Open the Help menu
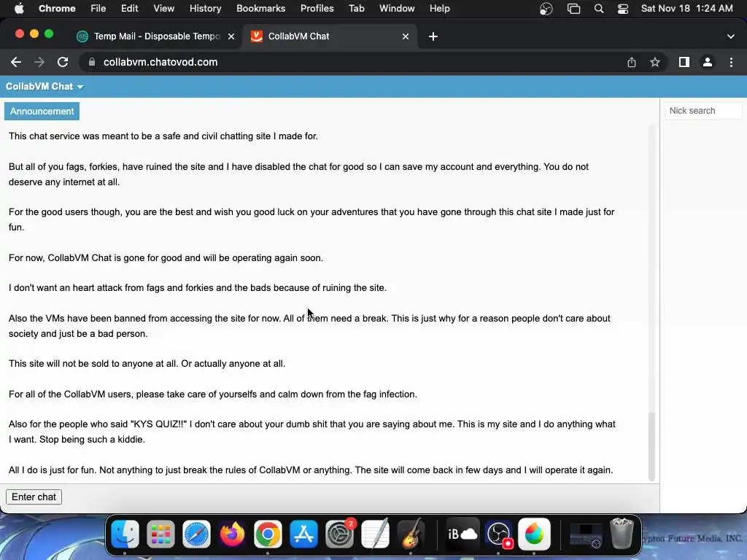The width and height of the screenshot is (747, 560). pos(439,8)
